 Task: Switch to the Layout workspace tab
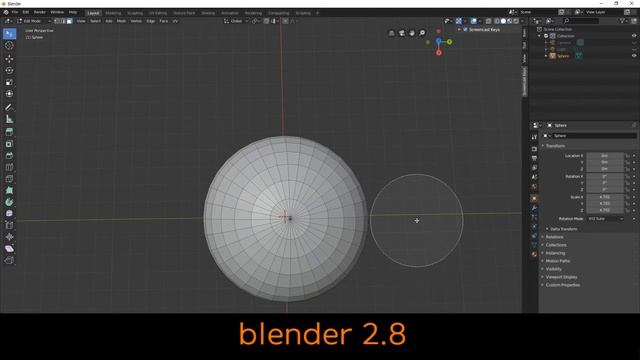(93, 13)
